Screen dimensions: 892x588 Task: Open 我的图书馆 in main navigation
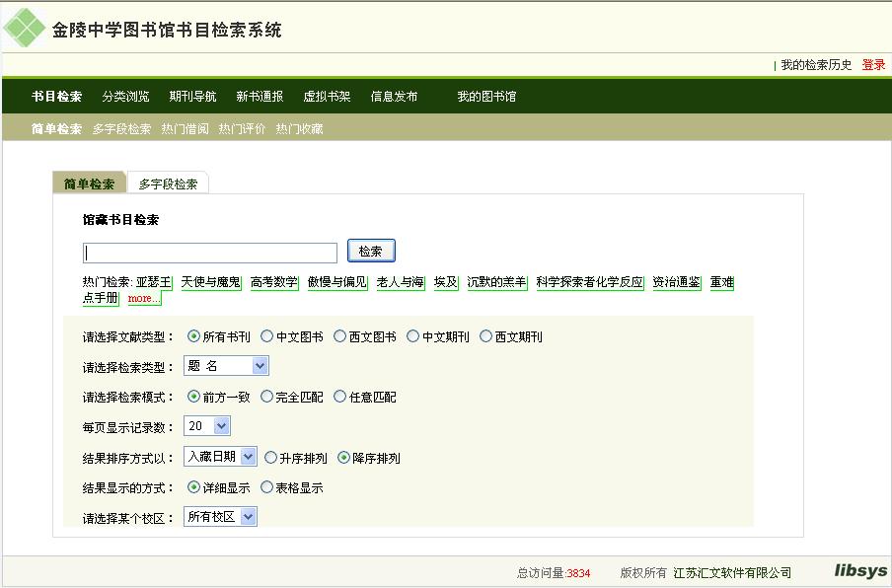coord(487,96)
